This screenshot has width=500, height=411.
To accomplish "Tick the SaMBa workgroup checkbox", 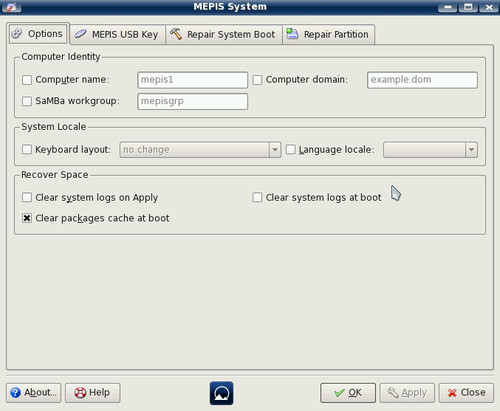I will pyautogui.click(x=27, y=101).
